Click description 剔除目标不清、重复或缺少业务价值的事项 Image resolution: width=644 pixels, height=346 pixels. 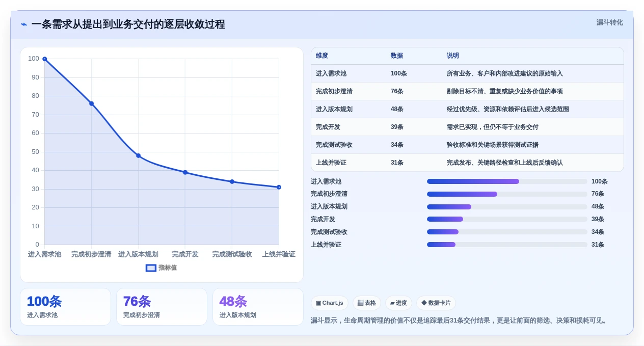point(505,91)
